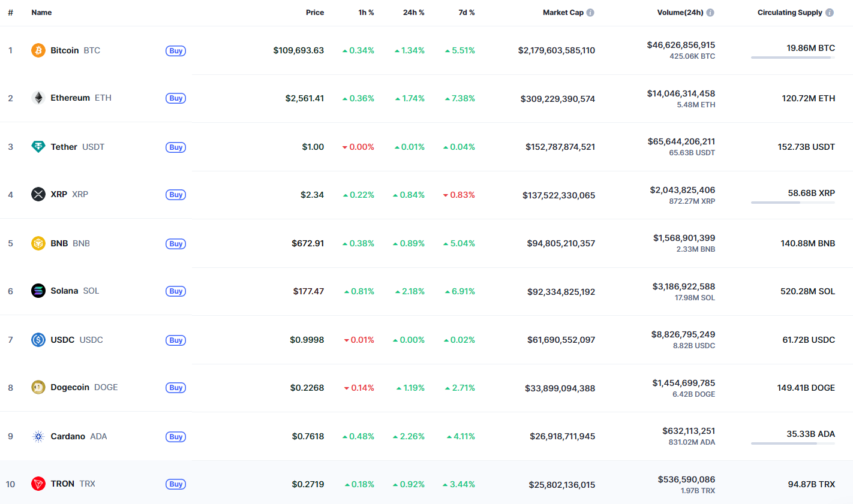The height and width of the screenshot is (504, 853).
Task: Sort by Circulating Supply column header
Action: point(790,13)
